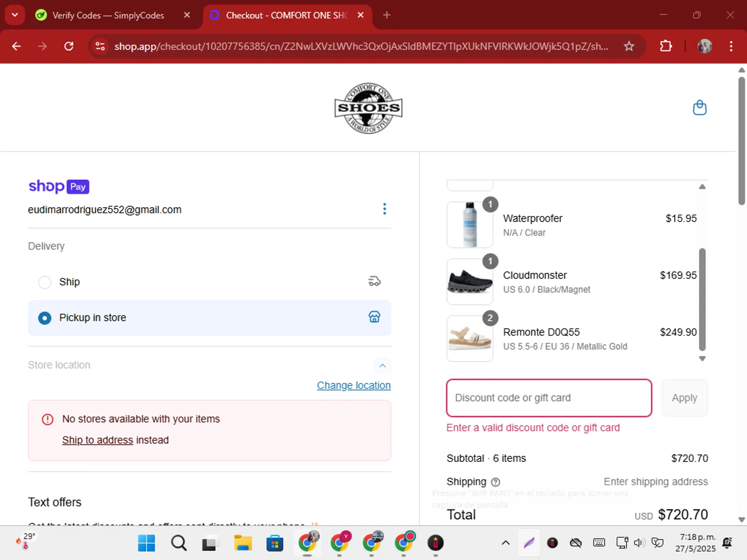Image resolution: width=747 pixels, height=560 pixels.
Task: Click the browser back arrow
Action: 16,46
